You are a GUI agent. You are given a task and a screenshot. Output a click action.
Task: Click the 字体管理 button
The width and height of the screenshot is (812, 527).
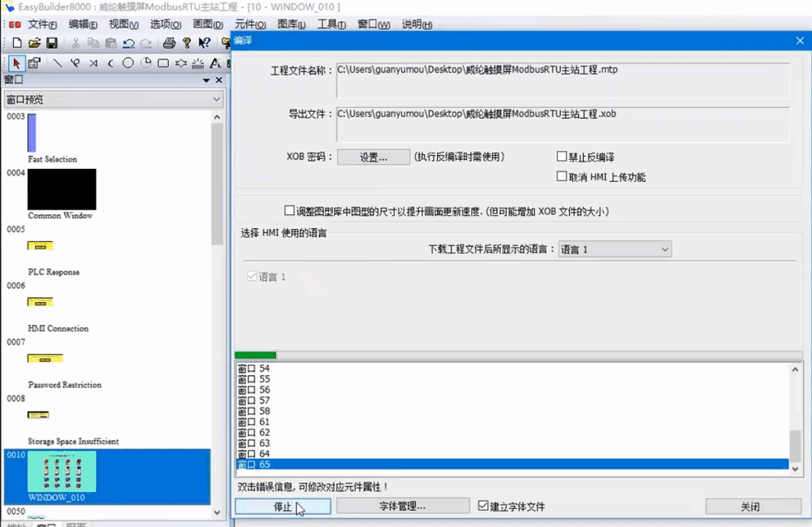coord(403,506)
